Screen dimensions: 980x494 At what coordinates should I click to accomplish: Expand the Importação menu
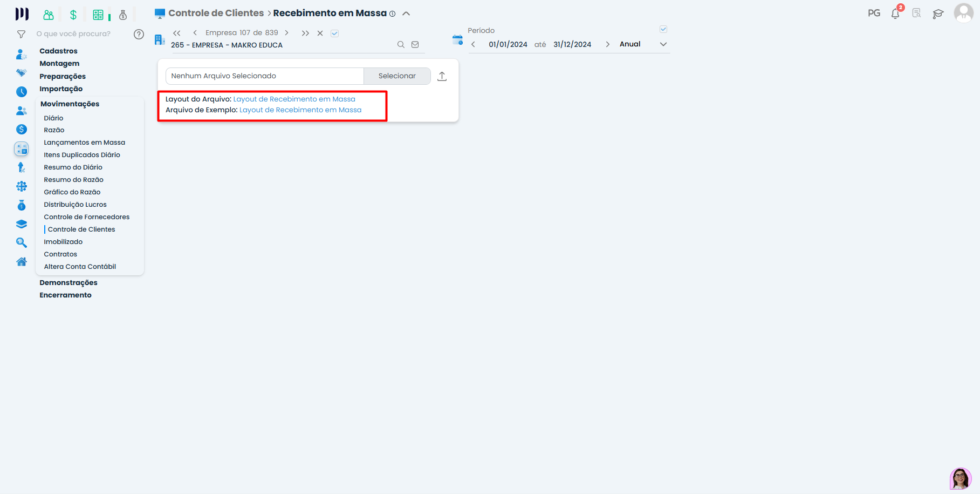(61, 89)
